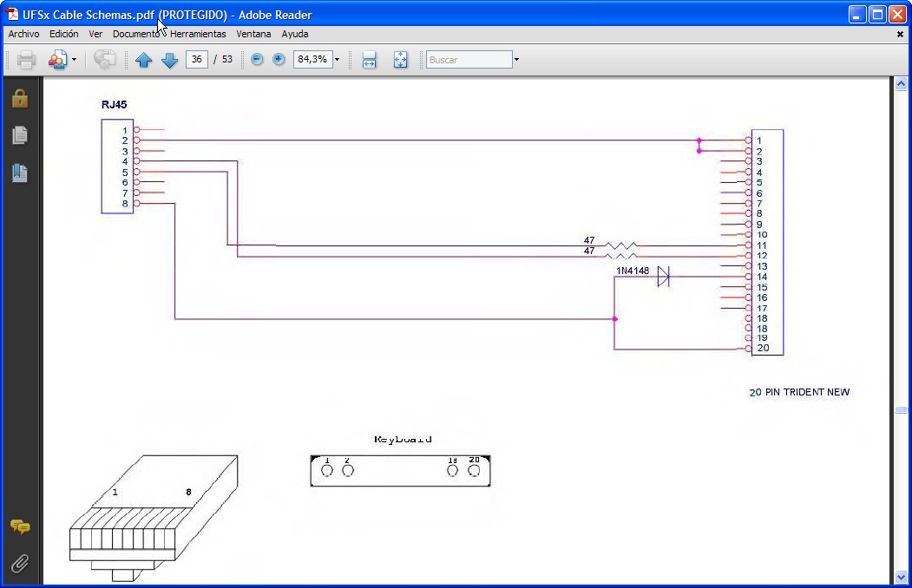Viewport: 912px width, 588px height.
Task: Click the Adobe PDF icon in title bar
Action: pyautogui.click(x=12, y=15)
